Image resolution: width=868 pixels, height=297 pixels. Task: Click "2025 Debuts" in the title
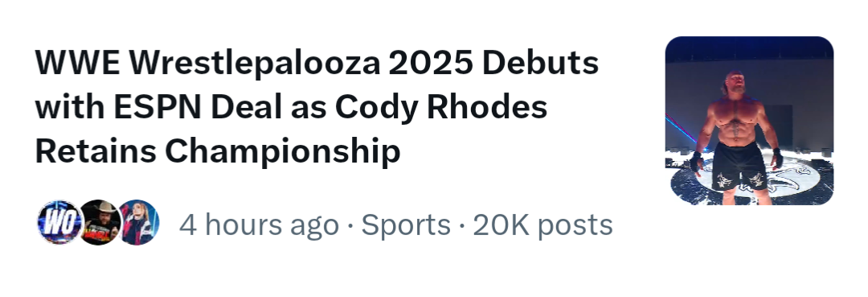point(493,63)
